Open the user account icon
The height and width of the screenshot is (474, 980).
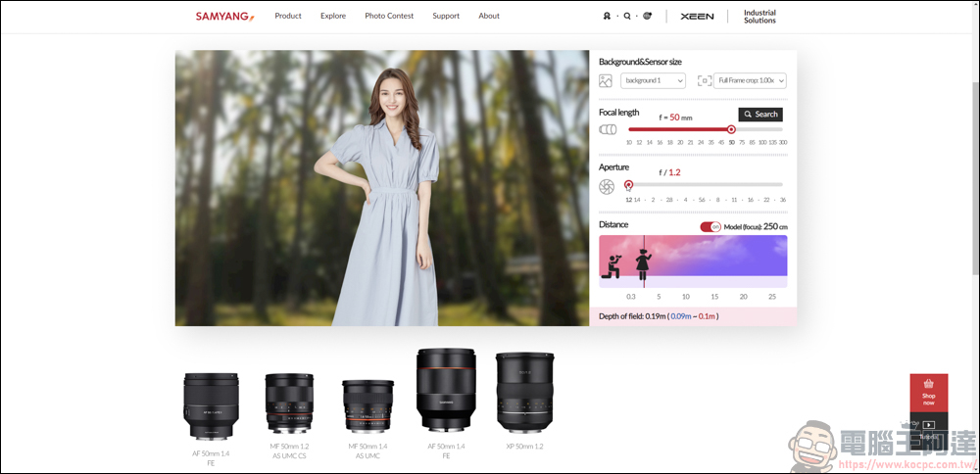point(607,17)
